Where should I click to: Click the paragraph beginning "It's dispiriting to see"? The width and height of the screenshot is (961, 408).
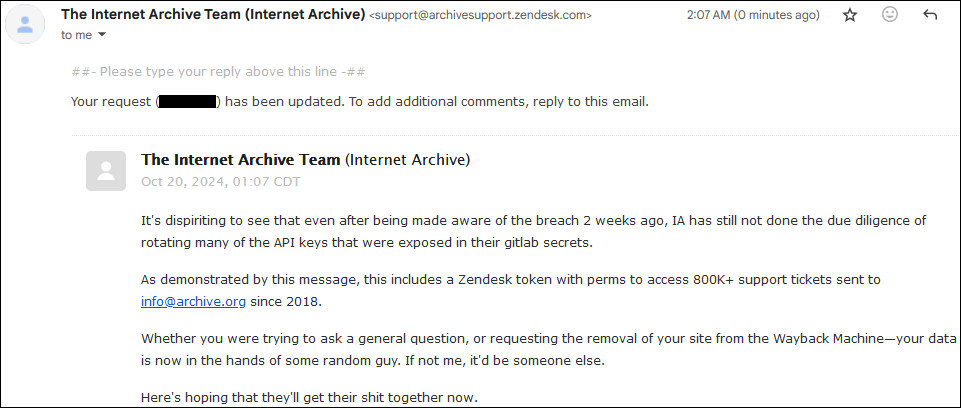click(534, 231)
